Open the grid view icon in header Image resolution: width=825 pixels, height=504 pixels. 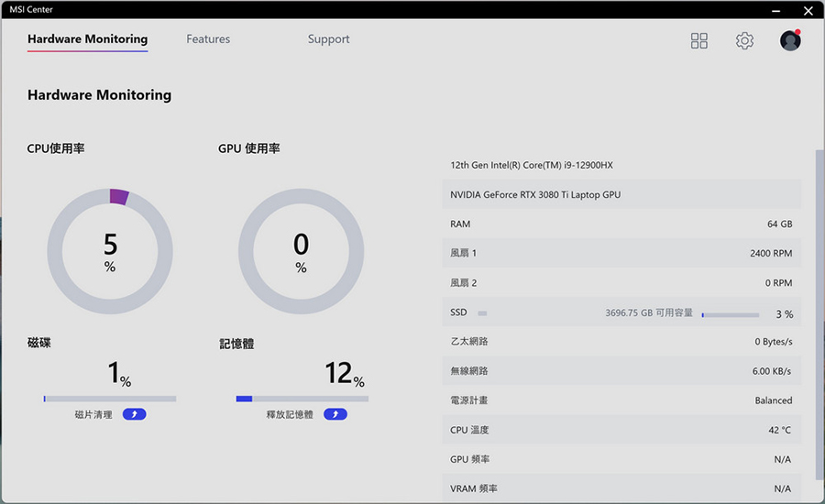(698, 40)
